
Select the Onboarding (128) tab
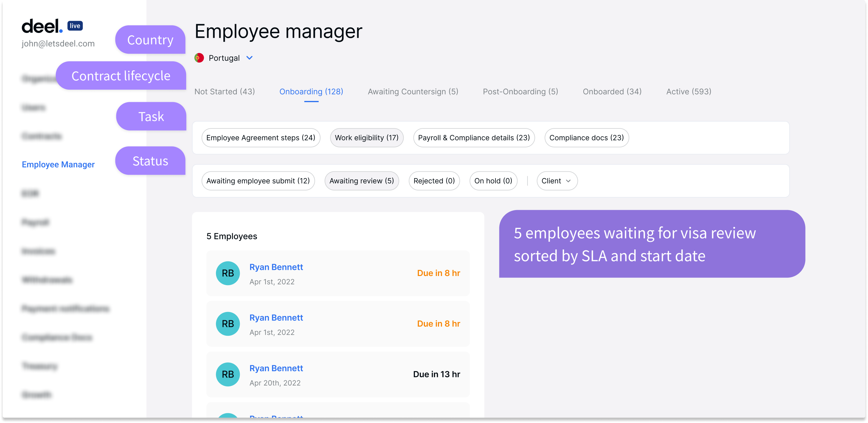311,91
